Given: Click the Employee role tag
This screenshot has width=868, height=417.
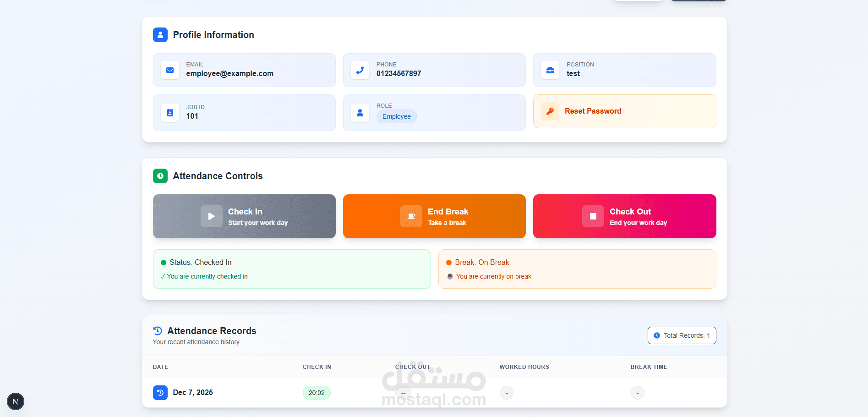Looking at the screenshot, I should [397, 116].
